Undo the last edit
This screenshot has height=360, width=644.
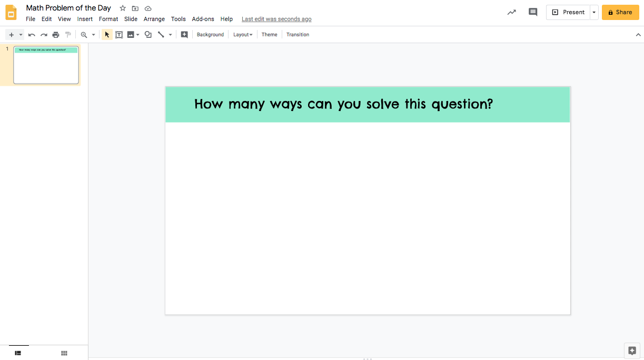[x=32, y=34]
